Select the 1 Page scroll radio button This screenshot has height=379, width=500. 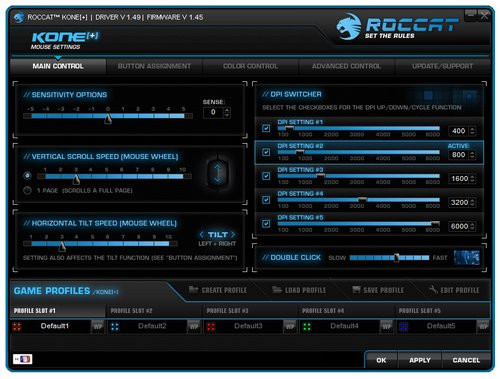coord(27,190)
